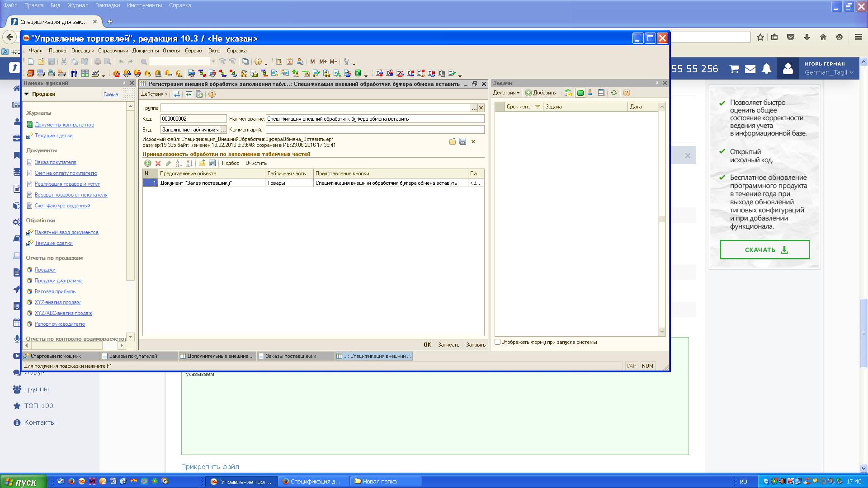Open the Заказ покупателя link
Screen dimensions: 868x488
(x=55, y=162)
